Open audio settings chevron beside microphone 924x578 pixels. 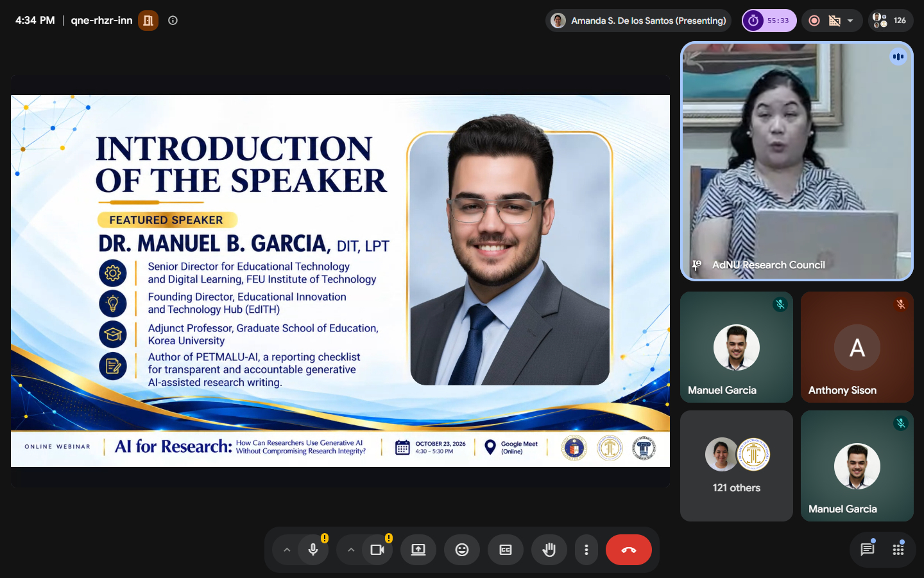287,550
